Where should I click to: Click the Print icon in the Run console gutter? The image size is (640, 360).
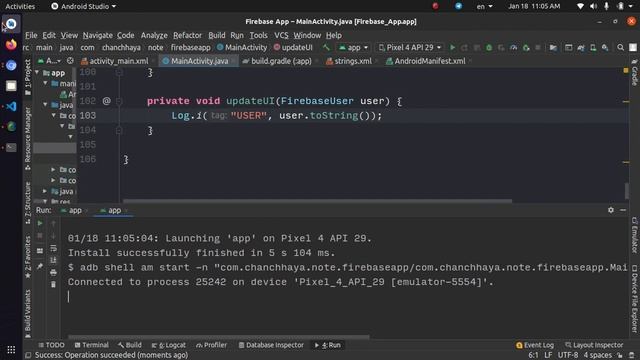pos(53,272)
